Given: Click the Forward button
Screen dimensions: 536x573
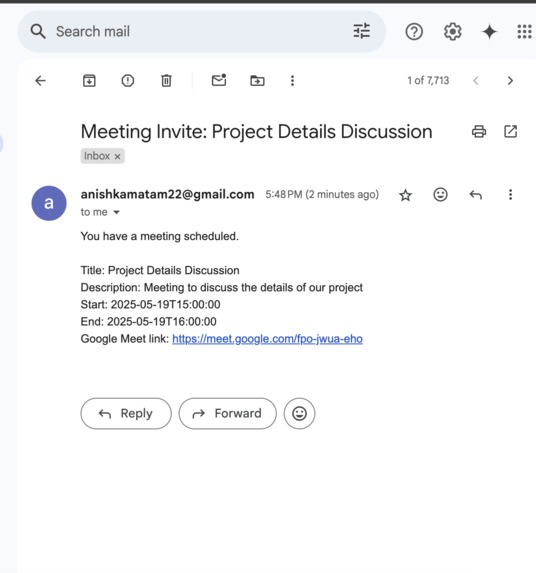Looking at the screenshot, I should [228, 413].
